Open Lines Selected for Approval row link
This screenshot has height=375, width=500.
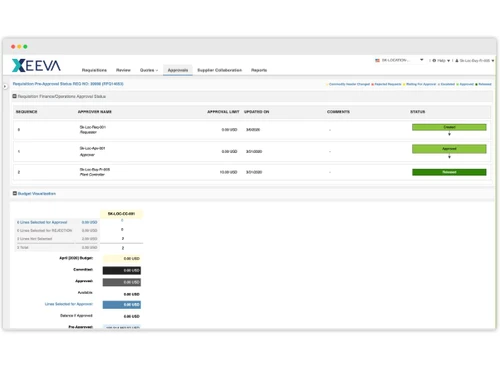tap(42, 222)
